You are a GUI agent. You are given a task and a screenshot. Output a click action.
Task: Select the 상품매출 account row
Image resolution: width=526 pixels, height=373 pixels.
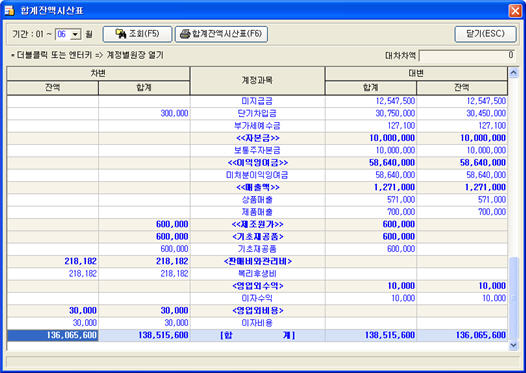click(x=257, y=200)
